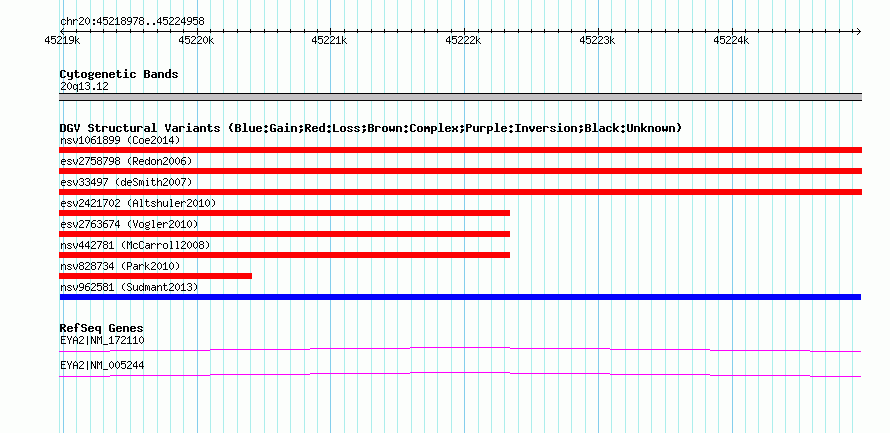Open the esv2763674 (Vogler2010) variant label
The height and width of the screenshot is (433, 890).
(x=129, y=224)
